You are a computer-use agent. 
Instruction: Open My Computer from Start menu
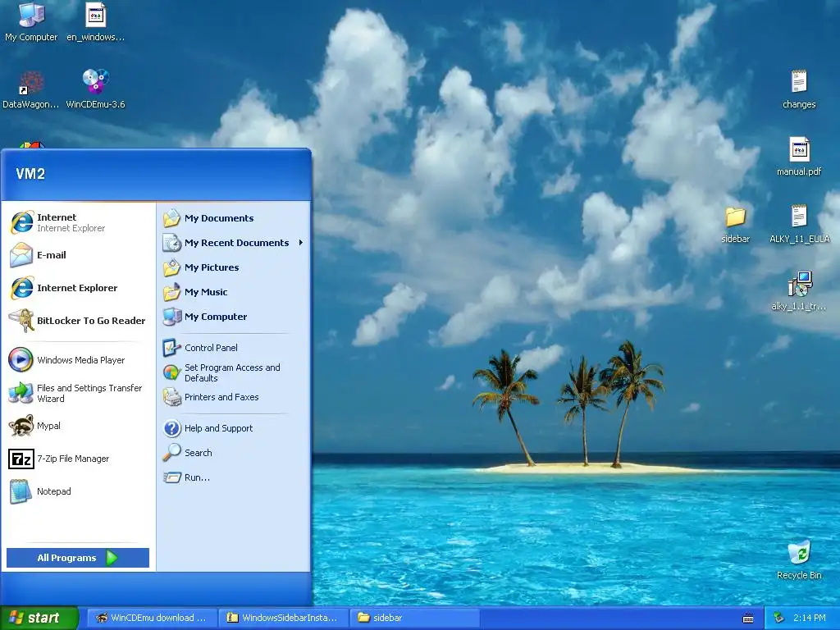click(x=233, y=317)
